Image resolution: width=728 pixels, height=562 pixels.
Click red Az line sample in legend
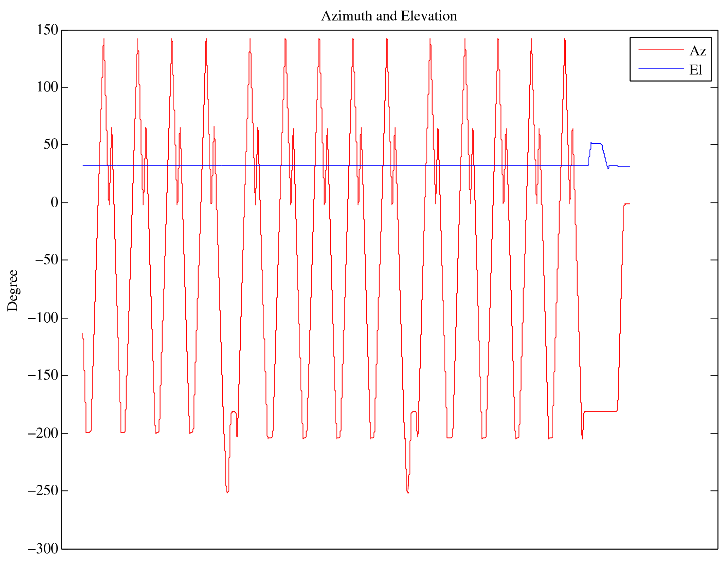pyautogui.click(x=661, y=49)
